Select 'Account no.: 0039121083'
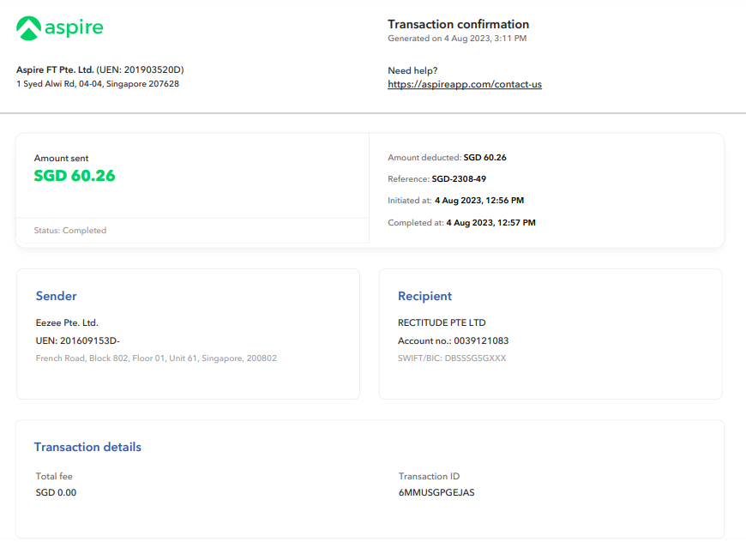Screen dimensions: 746x560 pos(453,340)
